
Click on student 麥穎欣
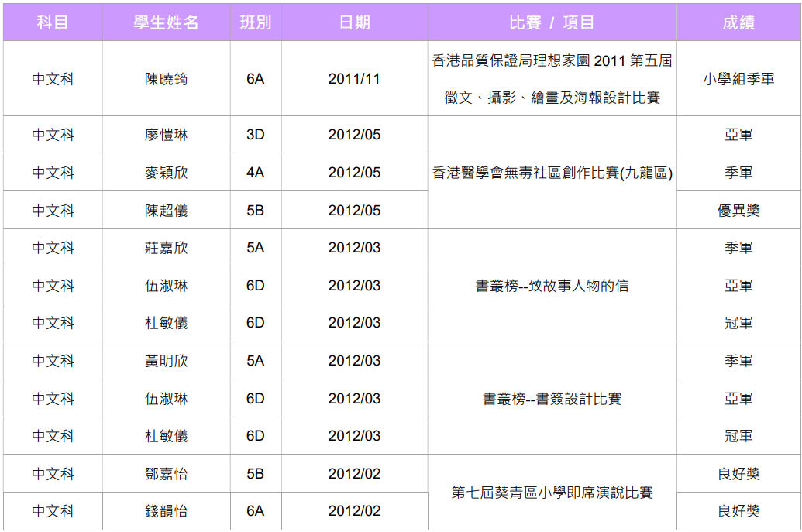point(166,173)
